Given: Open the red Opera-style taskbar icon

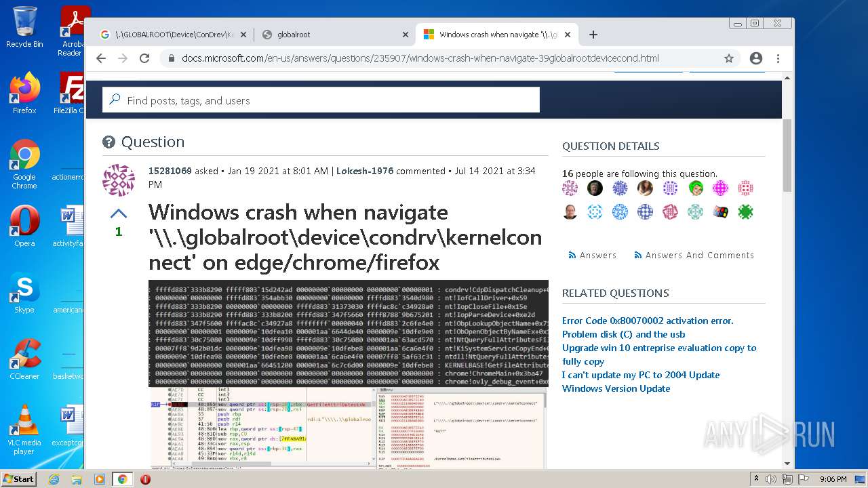Looking at the screenshot, I should tap(145, 479).
